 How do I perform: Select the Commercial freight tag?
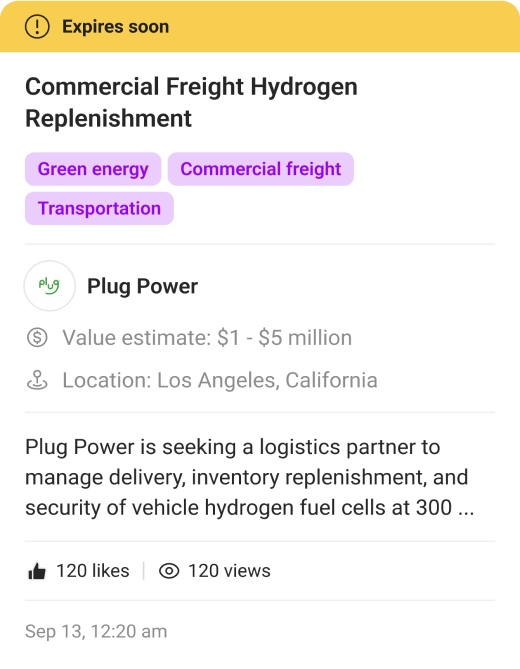pyautogui.click(x=261, y=169)
